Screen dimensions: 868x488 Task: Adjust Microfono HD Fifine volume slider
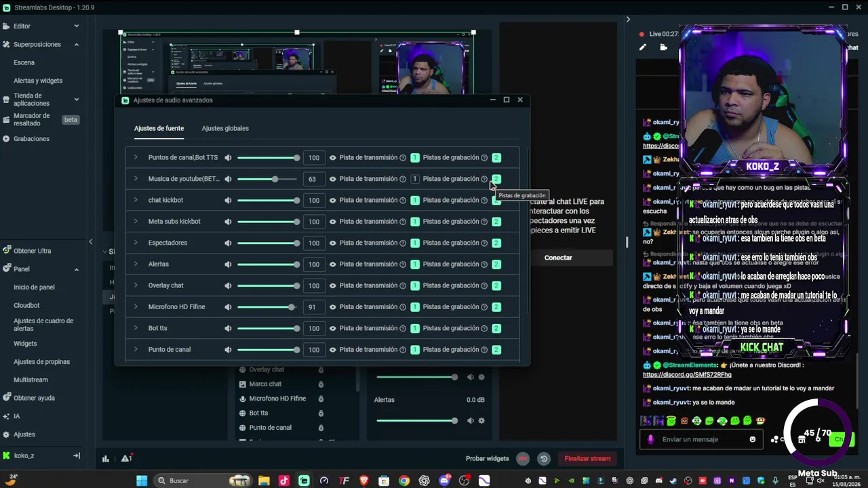[267, 307]
